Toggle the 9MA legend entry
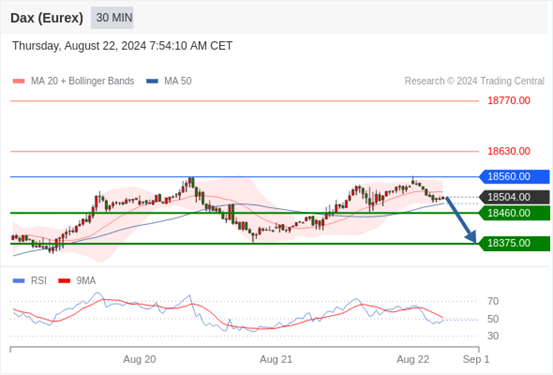Viewport: 553px width, 375px height. click(77, 281)
